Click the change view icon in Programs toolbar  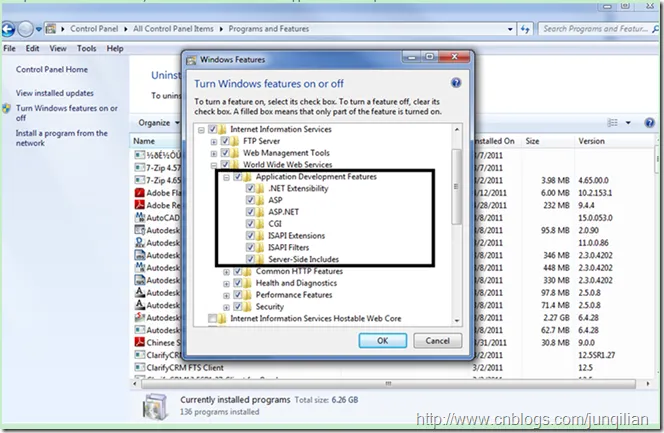tap(612, 123)
